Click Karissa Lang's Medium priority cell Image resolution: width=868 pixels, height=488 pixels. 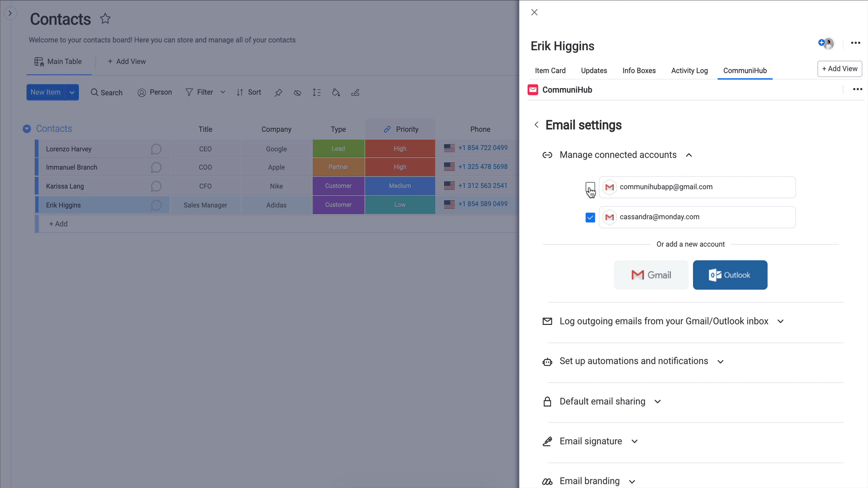(x=400, y=186)
